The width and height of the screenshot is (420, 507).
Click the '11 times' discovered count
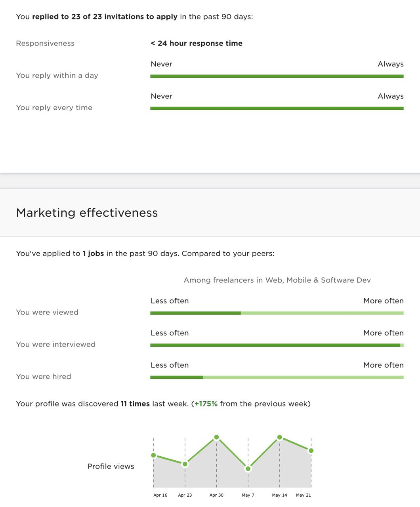click(x=135, y=404)
